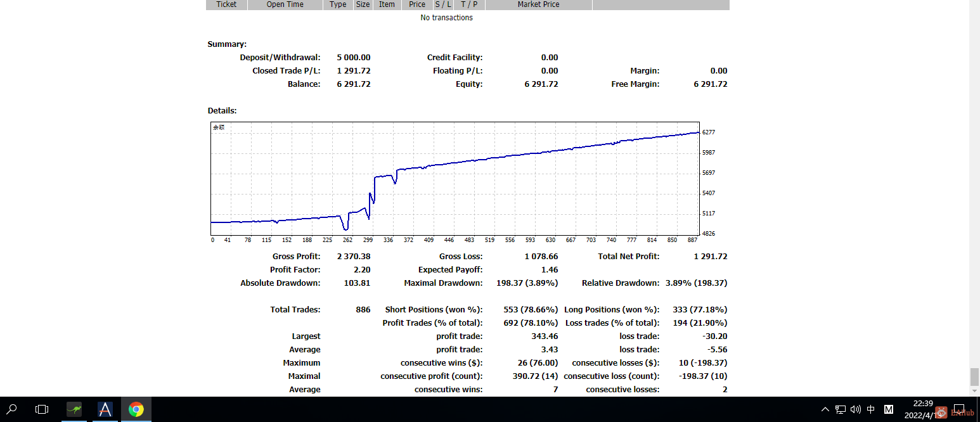980x422 pixels.
Task: Click the largest profit trade 343.46
Action: point(545,336)
